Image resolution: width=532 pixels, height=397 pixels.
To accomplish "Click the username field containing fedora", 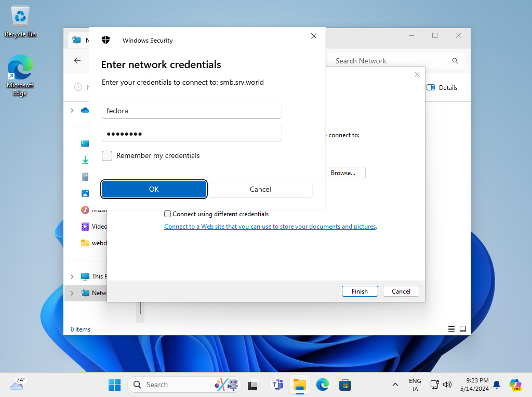I will (191, 110).
